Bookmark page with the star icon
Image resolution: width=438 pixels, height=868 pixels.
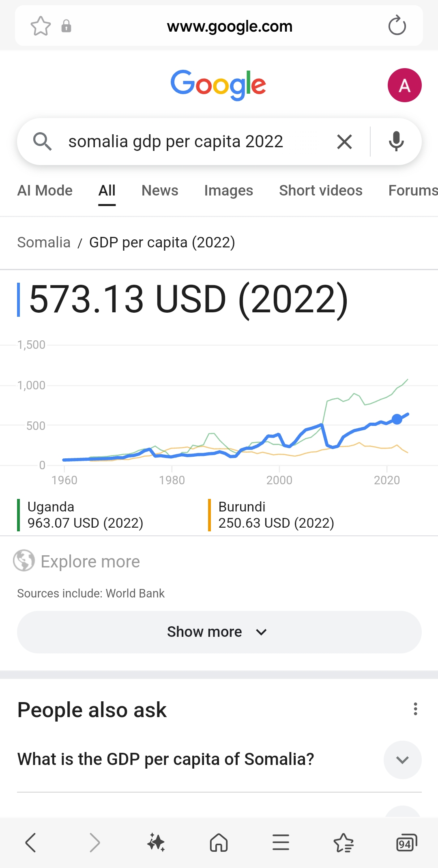[x=41, y=26]
